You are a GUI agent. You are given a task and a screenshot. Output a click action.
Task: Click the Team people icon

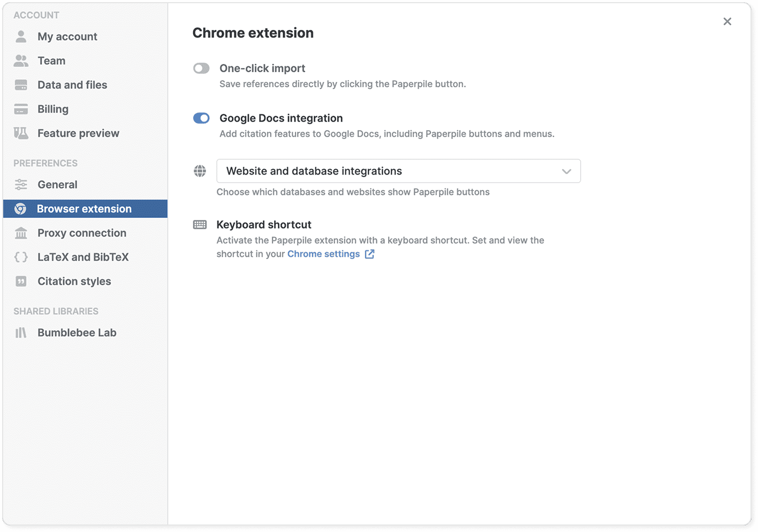pos(21,61)
